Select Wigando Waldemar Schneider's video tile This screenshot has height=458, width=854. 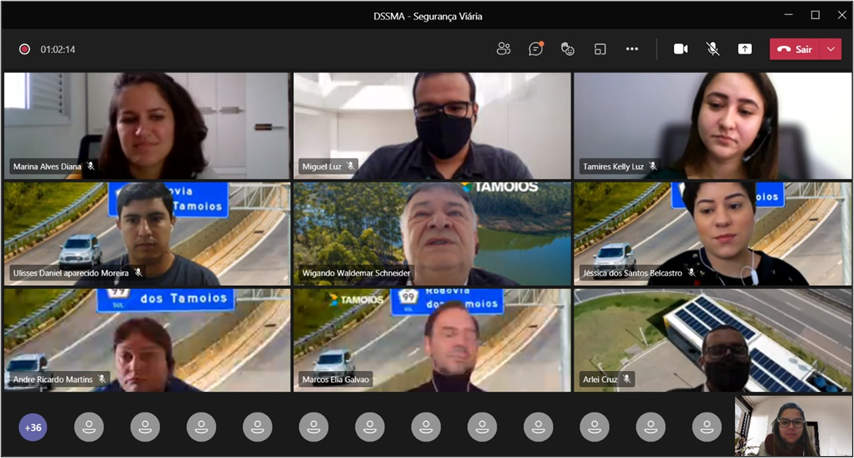[x=431, y=232]
